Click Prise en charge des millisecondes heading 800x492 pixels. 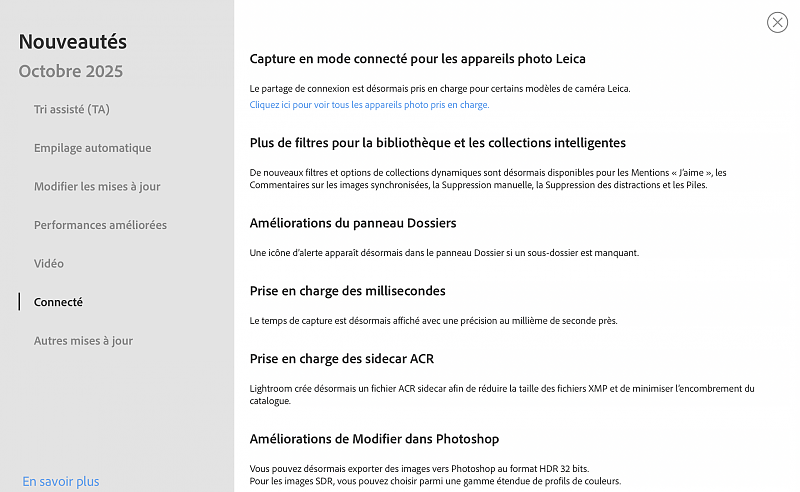tap(347, 291)
